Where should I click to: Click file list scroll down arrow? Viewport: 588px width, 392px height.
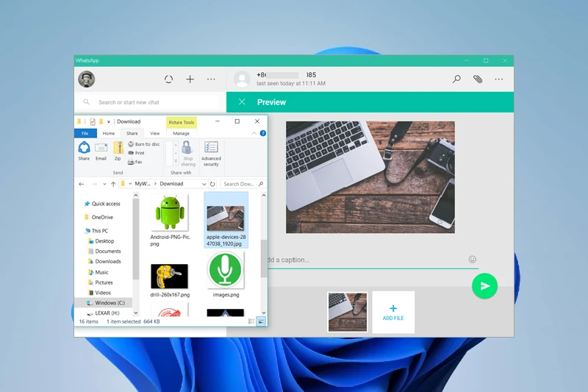click(264, 313)
